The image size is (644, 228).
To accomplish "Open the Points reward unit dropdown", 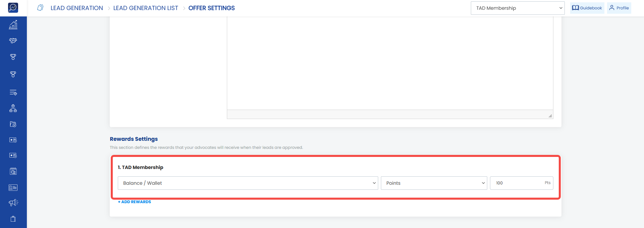I will tap(434, 183).
